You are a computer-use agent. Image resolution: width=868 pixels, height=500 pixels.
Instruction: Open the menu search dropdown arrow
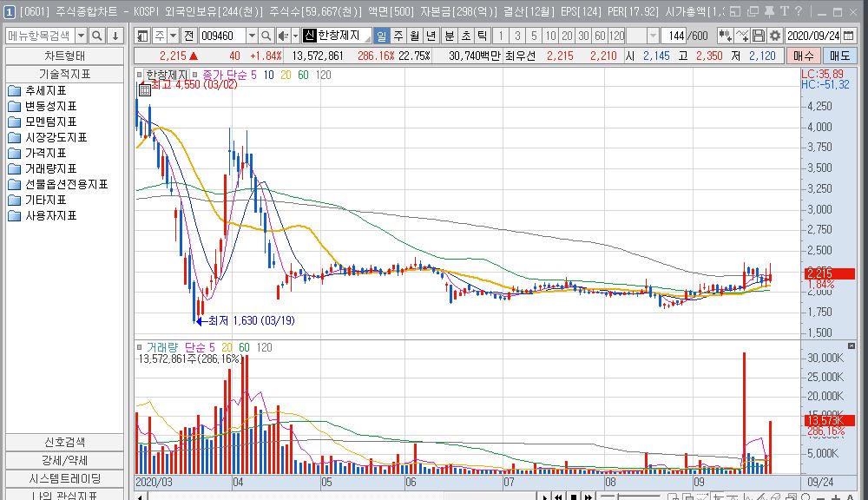click(81, 36)
